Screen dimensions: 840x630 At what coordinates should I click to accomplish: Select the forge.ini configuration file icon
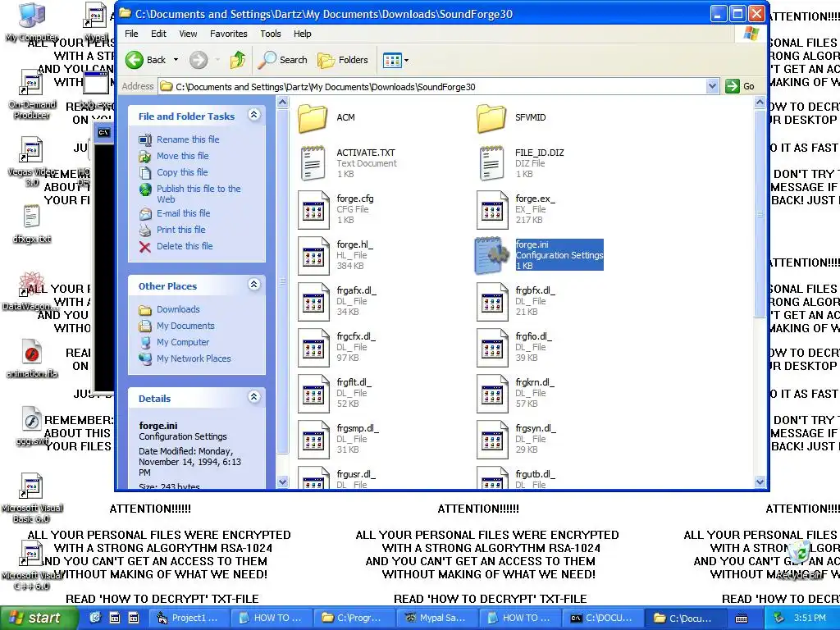492,256
